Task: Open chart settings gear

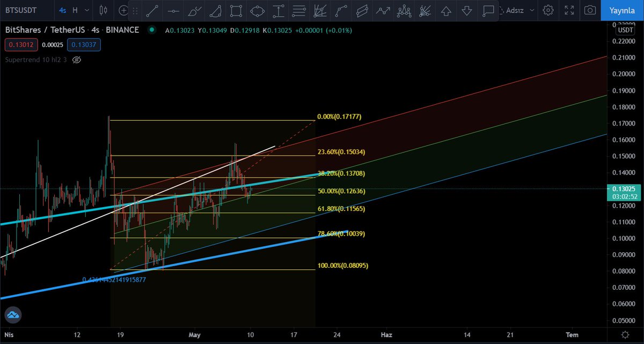Action: point(548,10)
